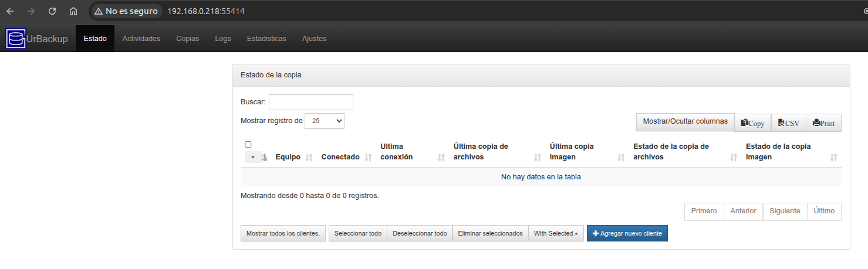Sort by the Conectado column
Viewport: 868px width, 269px height.
[340, 157]
